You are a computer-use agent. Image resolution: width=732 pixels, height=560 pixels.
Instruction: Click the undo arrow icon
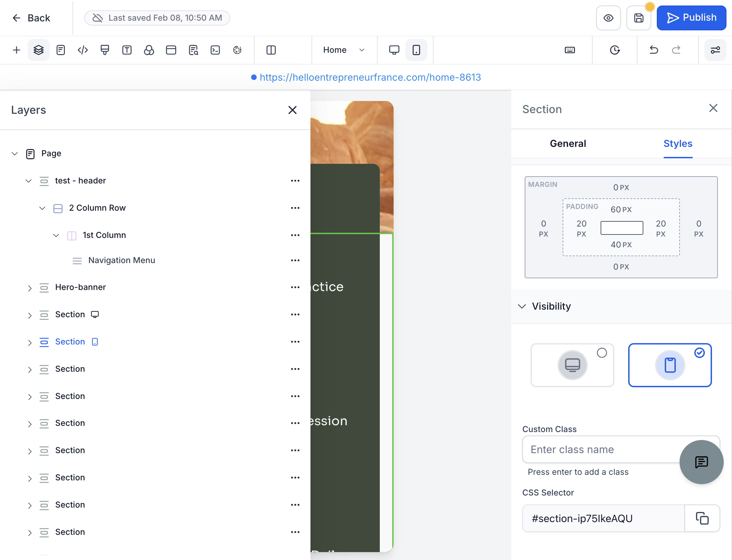coord(654,50)
